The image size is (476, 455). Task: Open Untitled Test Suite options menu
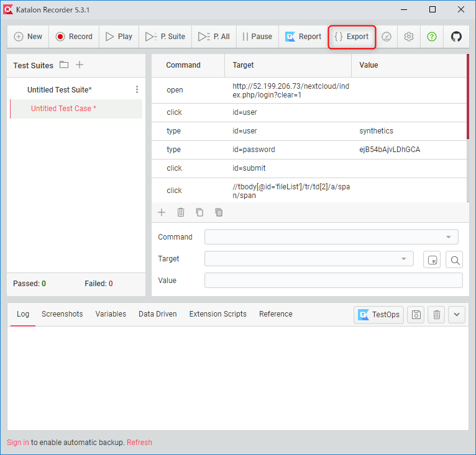coord(137,89)
